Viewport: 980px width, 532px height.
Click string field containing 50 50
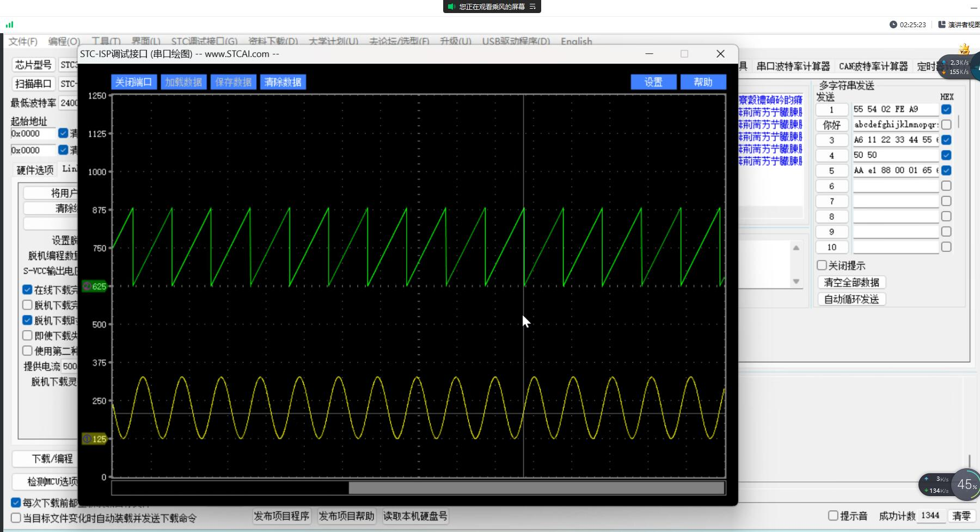896,155
